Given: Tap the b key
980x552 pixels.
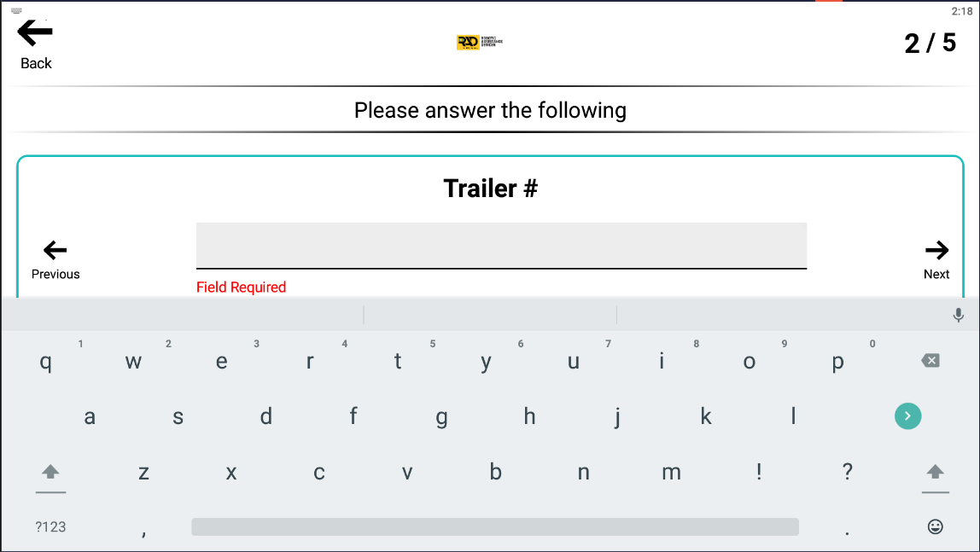Looking at the screenshot, I should pos(495,472).
